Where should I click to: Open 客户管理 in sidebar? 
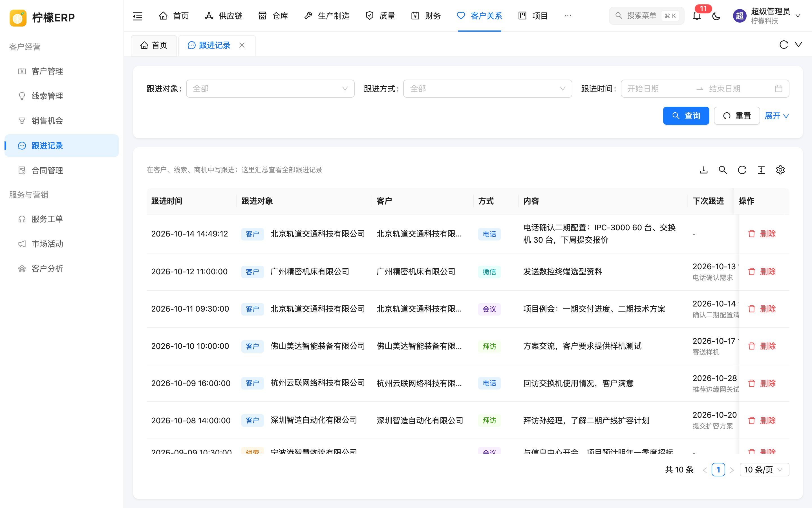[62, 71]
